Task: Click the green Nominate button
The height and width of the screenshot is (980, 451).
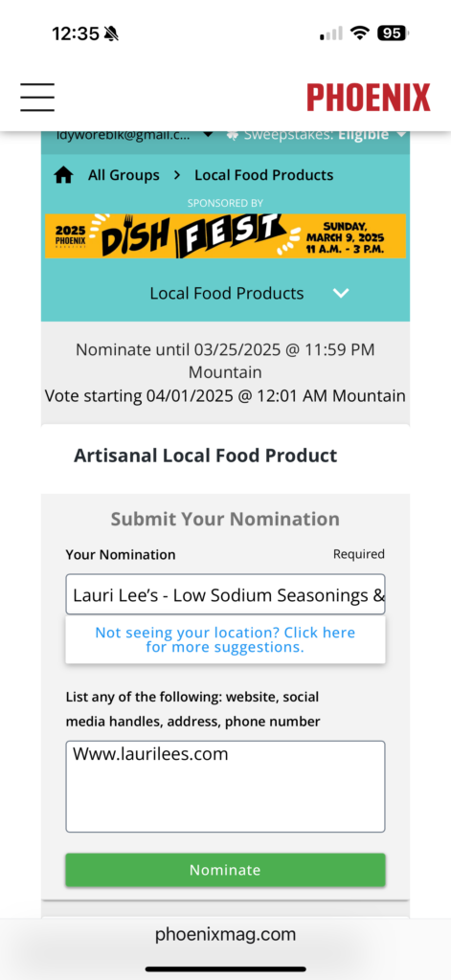Action: (x=225, y=870)
